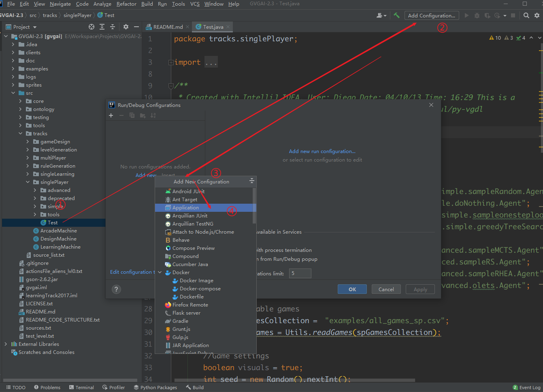Open the Build menu
This screenshot has height=392, width=543.
pyautogui.click(x=147, y=4)
